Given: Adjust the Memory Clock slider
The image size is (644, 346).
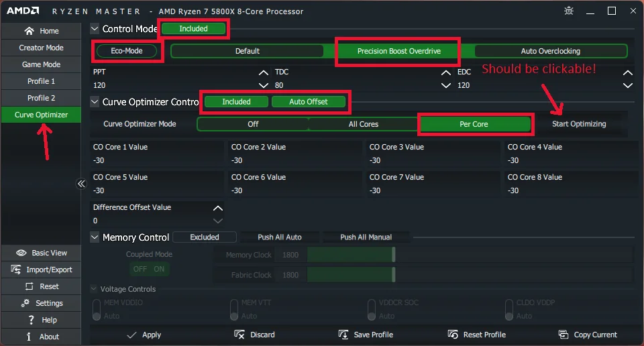Looking at the screenshot, I should click(x=394, y=255).
